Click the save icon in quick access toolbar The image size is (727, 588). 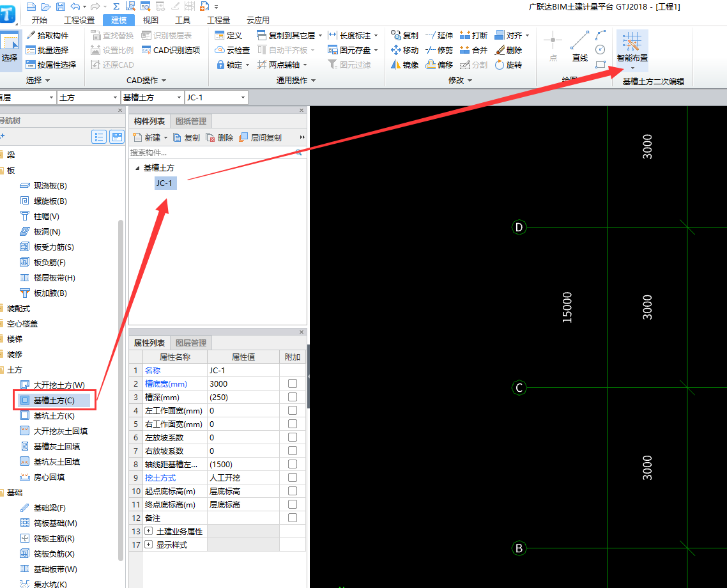[x=61, y=6]
